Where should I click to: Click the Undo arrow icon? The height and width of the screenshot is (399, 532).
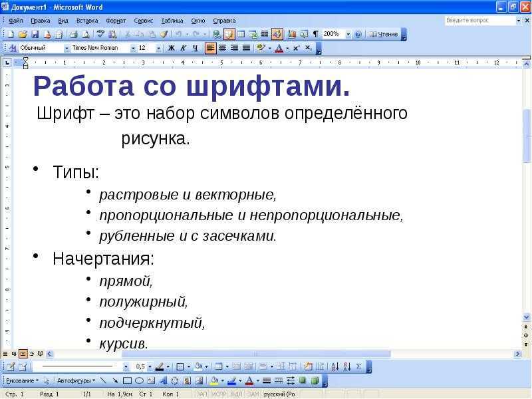click(x=178, y=35)
